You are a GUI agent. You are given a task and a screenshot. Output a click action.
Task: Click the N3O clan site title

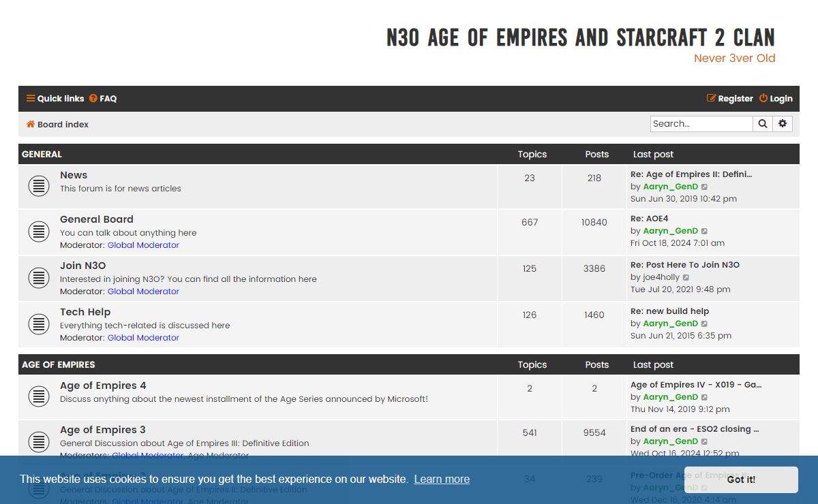pyautogui.click(x=581, y=37)
